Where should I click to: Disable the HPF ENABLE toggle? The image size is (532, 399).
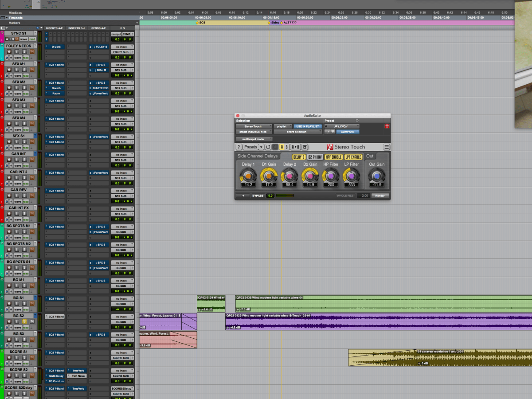(x=334, y=157)
